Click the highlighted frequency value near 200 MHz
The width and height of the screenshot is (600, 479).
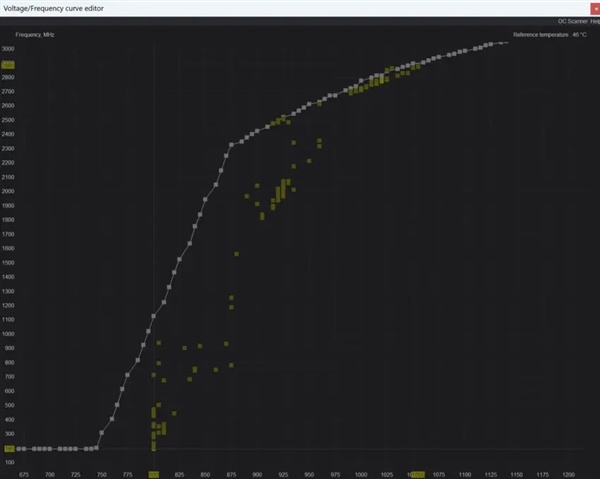click(x=9, y=449)
